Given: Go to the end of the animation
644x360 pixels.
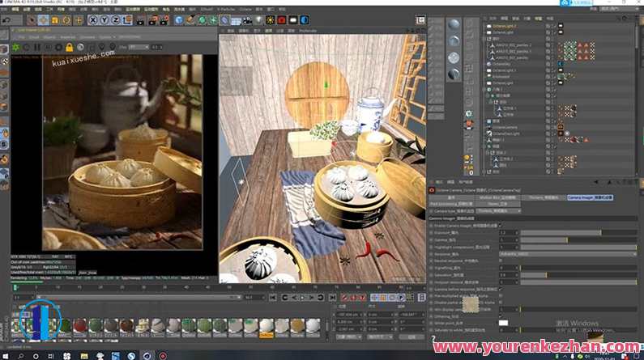Looking at the screenshot, I should pos(333,297).
